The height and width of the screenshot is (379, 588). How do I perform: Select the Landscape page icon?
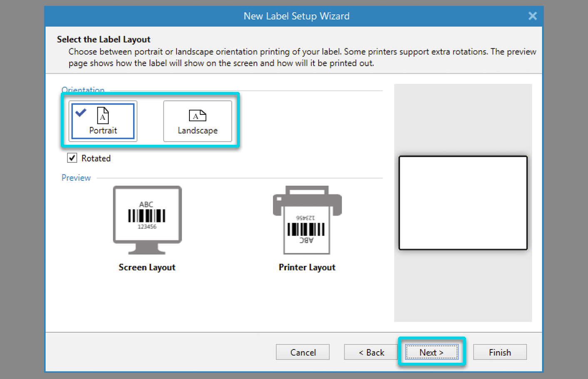197,115
